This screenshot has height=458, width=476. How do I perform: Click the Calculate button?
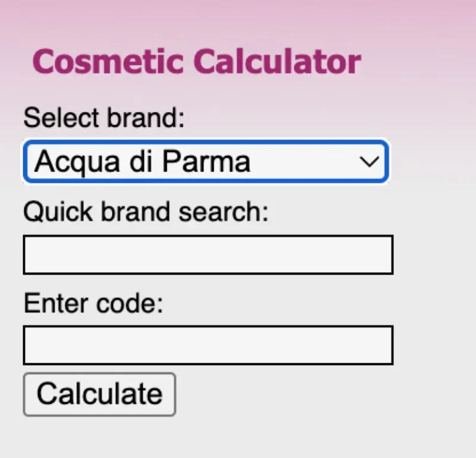(99, 394)
